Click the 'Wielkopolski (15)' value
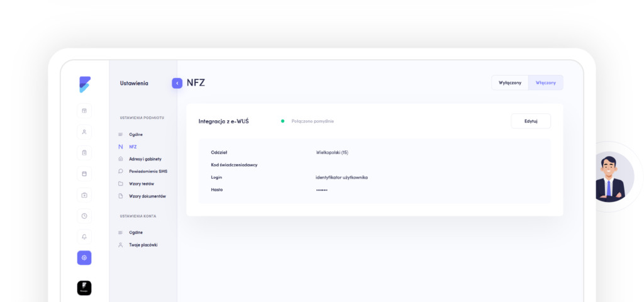644x302 pixels. pyautogui.click(x=332, y=152)
